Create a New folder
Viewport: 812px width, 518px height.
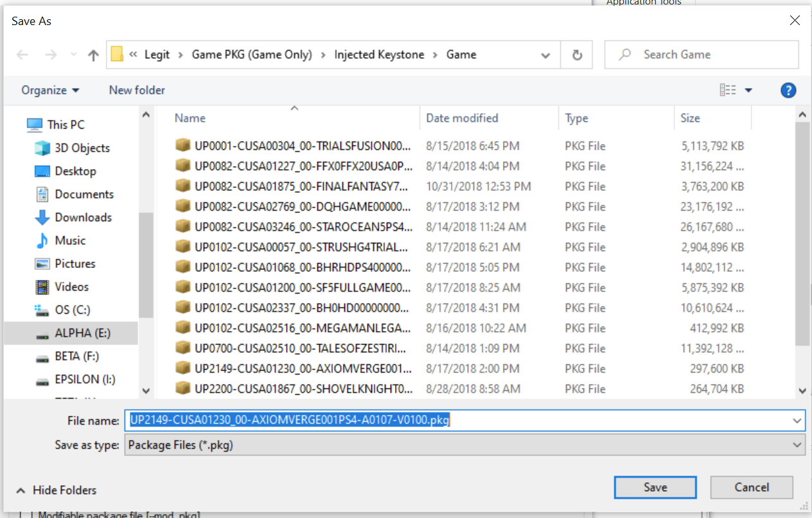click(137, 90)
